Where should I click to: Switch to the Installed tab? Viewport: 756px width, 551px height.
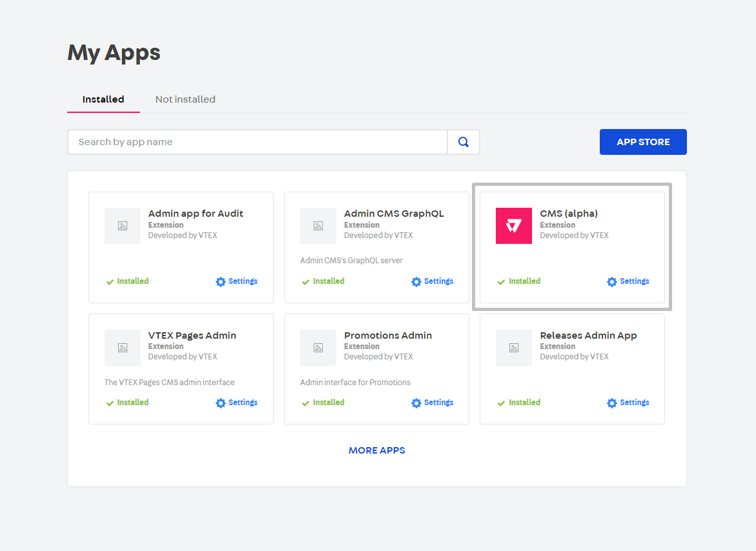(103, 99)
